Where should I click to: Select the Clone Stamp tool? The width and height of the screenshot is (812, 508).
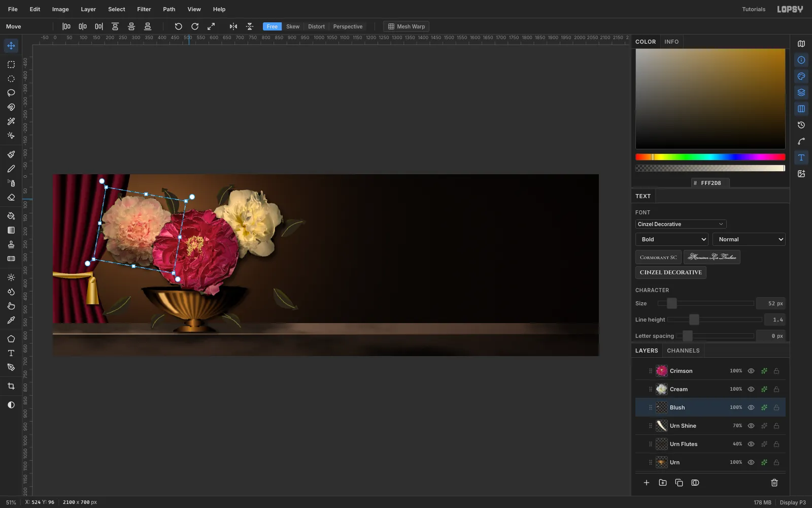click(11, 244)
